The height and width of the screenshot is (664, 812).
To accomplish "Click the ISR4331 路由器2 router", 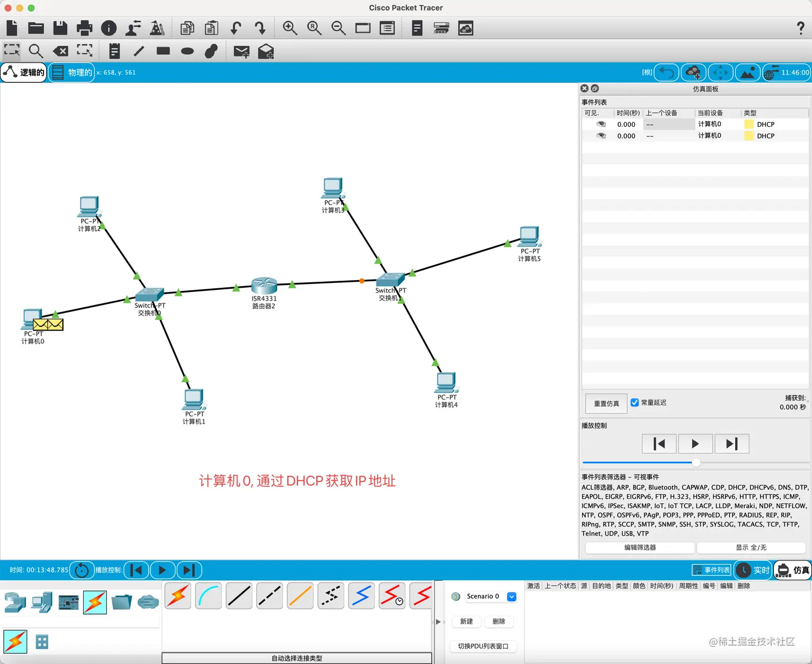I will [x=264, y=286].
